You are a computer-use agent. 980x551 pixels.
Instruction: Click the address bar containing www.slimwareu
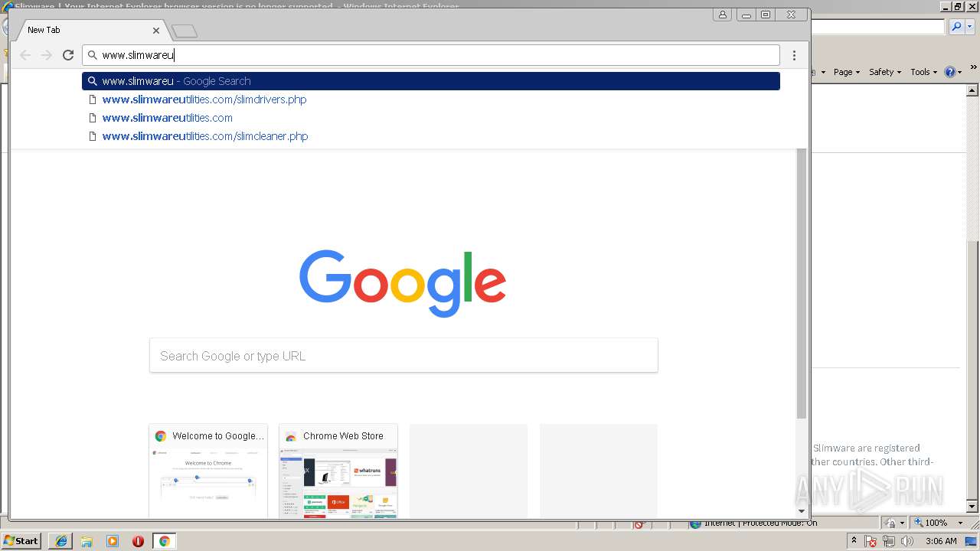point(431,55)
